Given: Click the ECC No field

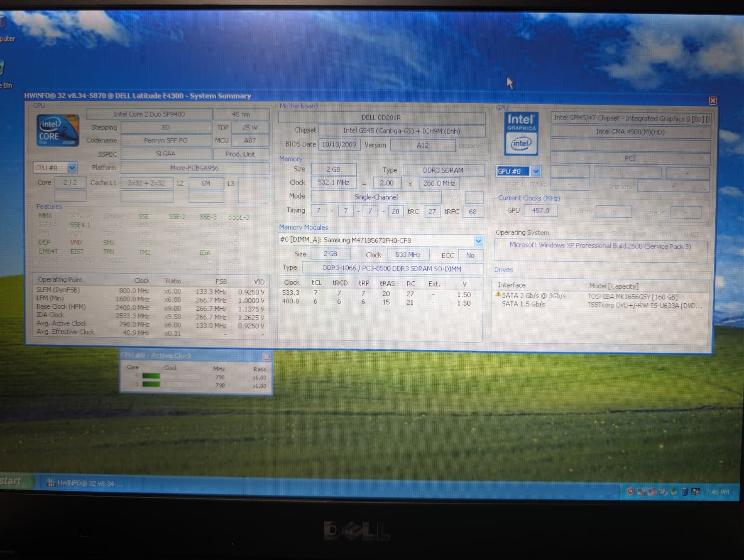Looking at the screenshot, I should pos(470,255).
